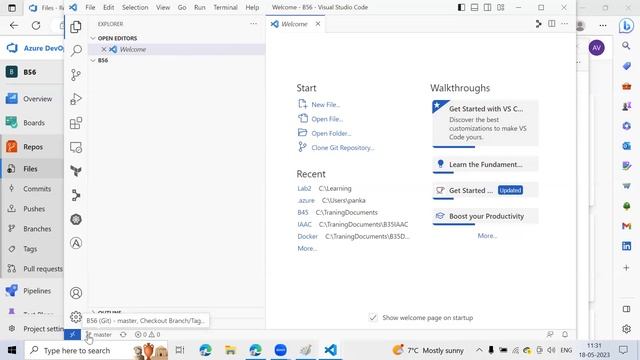
Task: Collapse the B56 folder section
Action: pyautogui.click(x=177, y=60)
